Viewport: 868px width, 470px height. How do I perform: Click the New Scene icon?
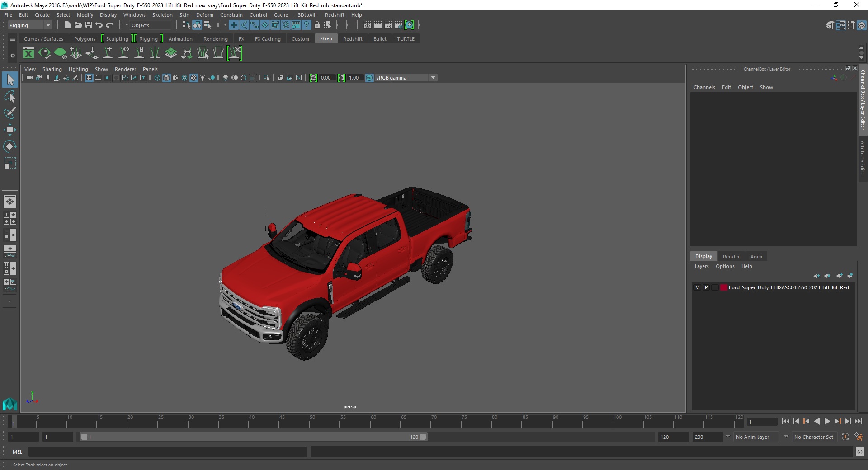pos(67,25)
